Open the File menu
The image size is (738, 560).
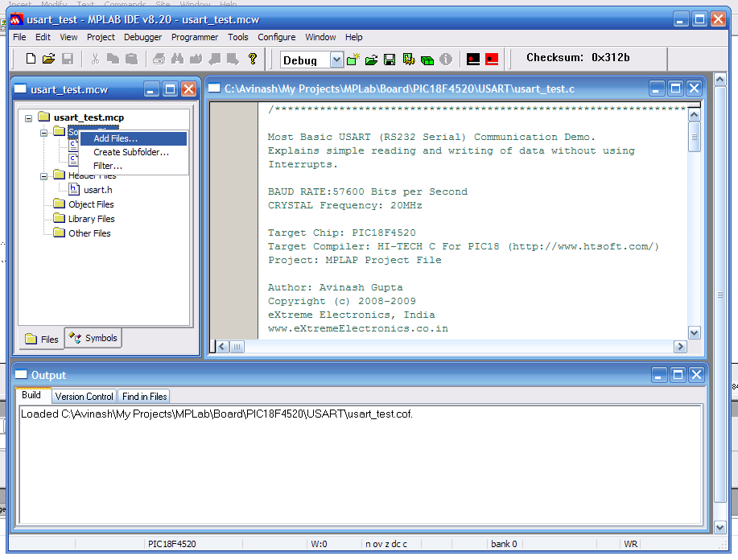(x=19, y=37)
